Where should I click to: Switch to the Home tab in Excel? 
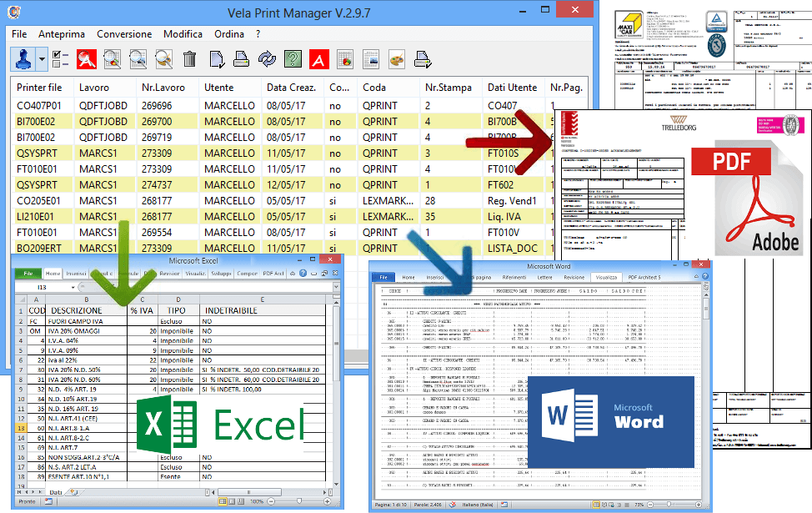pos(53,273)
